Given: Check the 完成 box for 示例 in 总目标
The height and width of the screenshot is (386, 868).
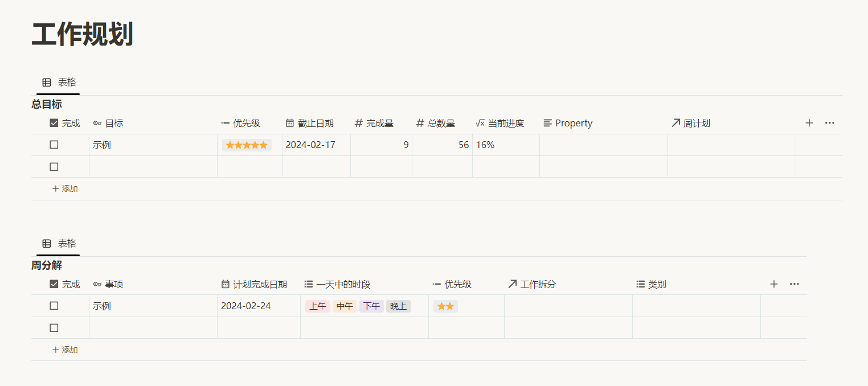Looking at the screenshot, I should [x=54, y=145].
